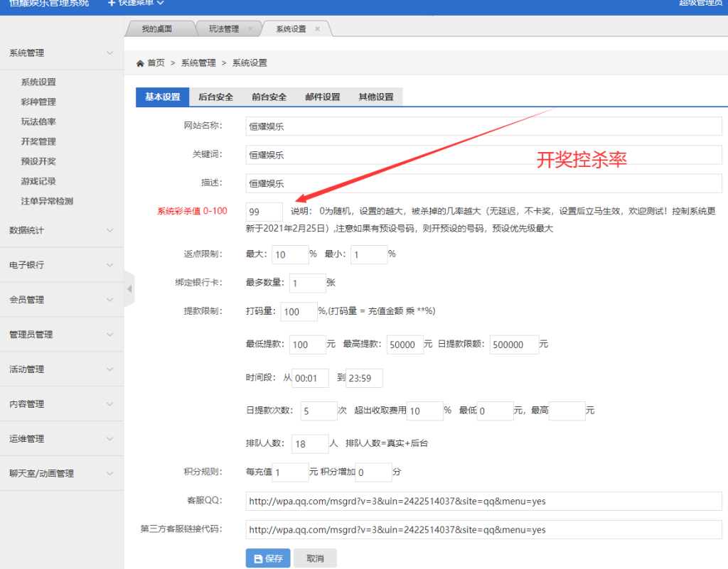Collapse the sidebar using the left arrow handle
The width and height of the screenshot is (728, 569).
coord(129,288)
